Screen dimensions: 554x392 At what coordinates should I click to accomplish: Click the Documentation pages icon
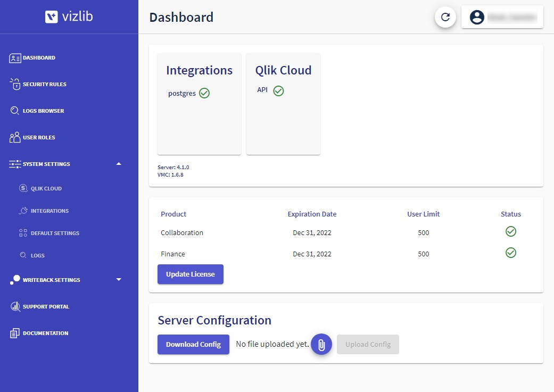(14, 333)
